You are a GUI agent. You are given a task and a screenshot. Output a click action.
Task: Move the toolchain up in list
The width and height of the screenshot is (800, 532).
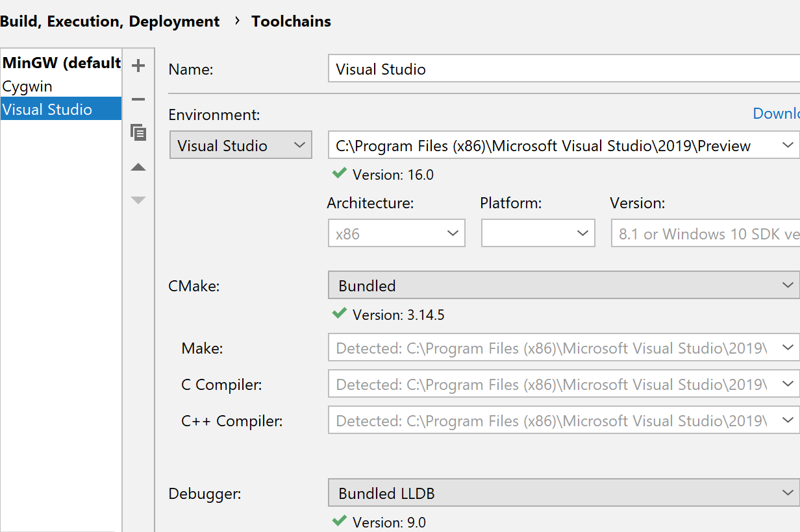(x=138, y=167)
